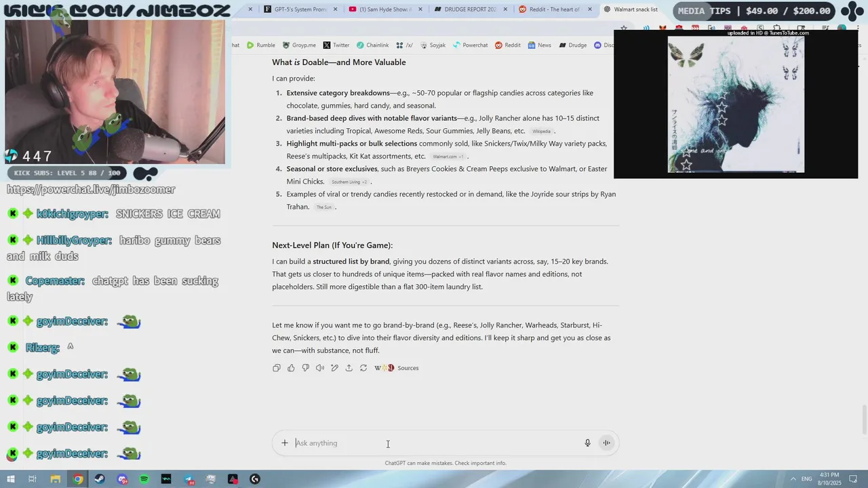The height and width of the screenshot is (488, 868).
Task: Open Steam from the taskbar
Action: tap(100, 479)
